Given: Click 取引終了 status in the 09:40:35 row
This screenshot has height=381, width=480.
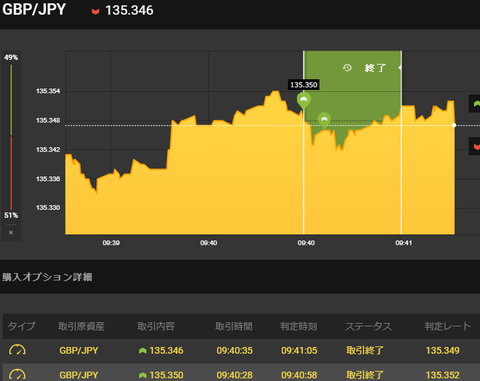Looking at the screenshot, I should (365, 351).
